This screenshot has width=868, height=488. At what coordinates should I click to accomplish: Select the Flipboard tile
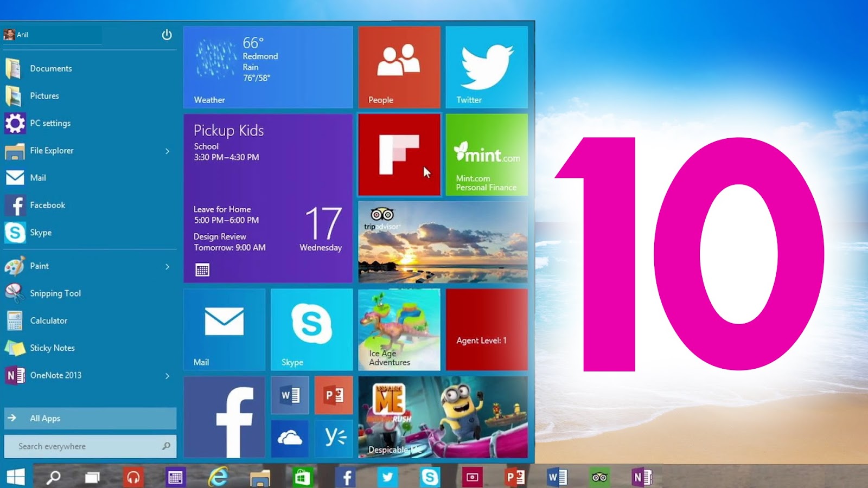point(399,153)
